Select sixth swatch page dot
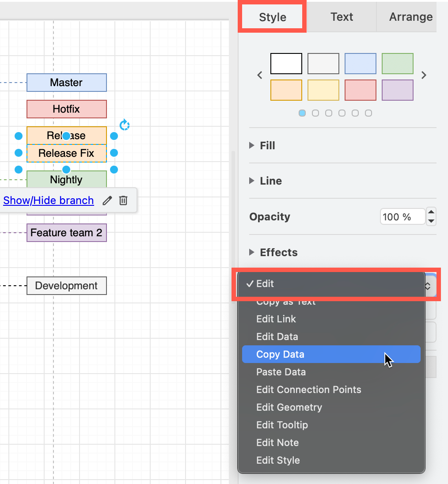 click(x=368, y=113)
